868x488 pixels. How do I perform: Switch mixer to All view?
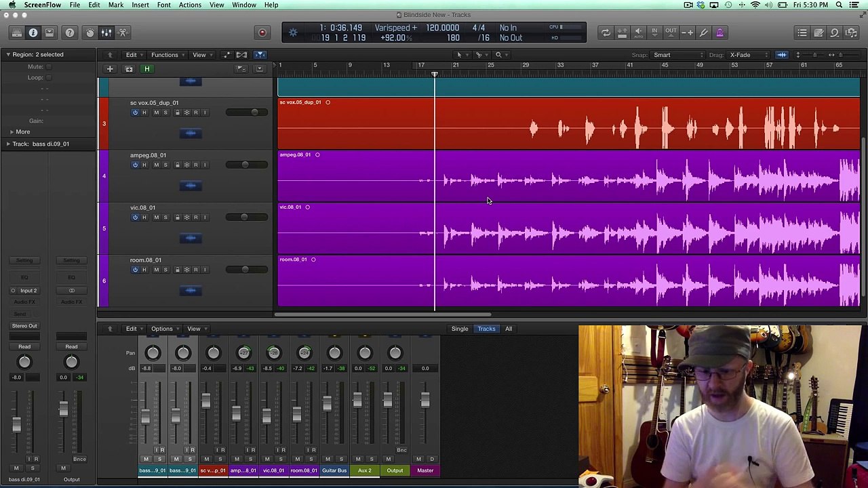tap(509, 329)
